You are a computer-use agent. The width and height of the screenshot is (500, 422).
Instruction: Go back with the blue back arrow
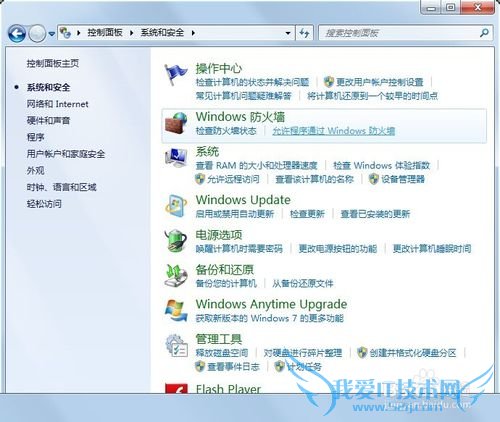pos(17,33)
